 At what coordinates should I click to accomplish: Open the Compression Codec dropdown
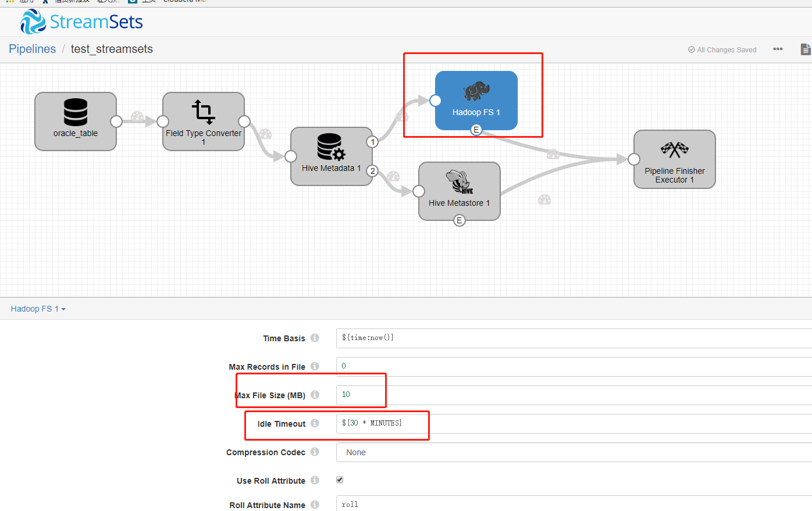click(574, 452)
